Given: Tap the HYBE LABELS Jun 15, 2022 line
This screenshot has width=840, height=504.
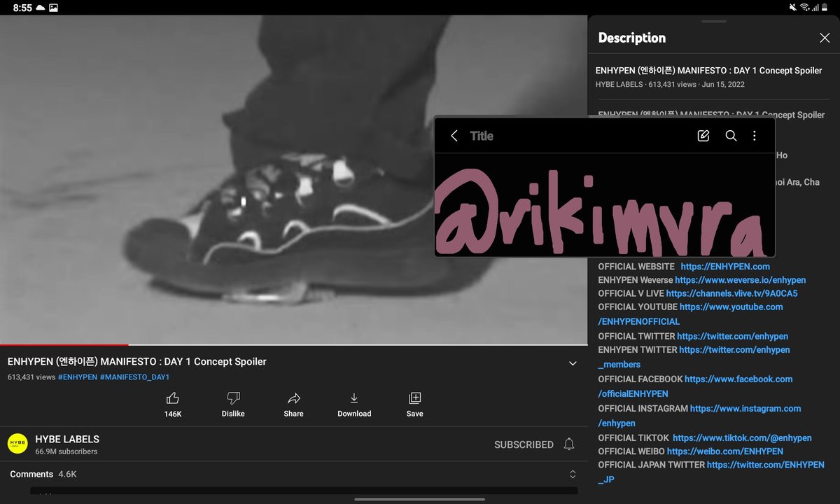Looking at the screenshot, I should pos(670,84).
